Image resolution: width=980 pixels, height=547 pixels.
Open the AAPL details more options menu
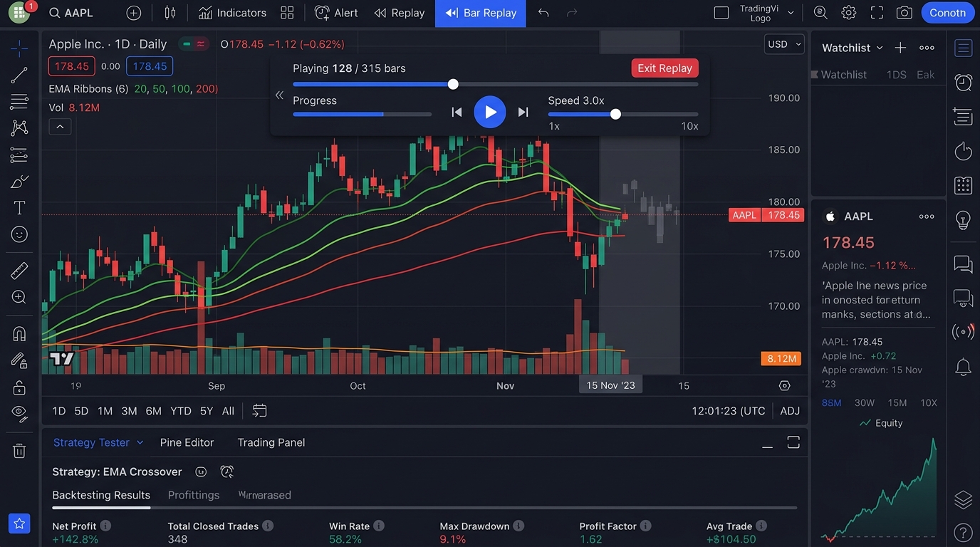click(x=927, y=217)
